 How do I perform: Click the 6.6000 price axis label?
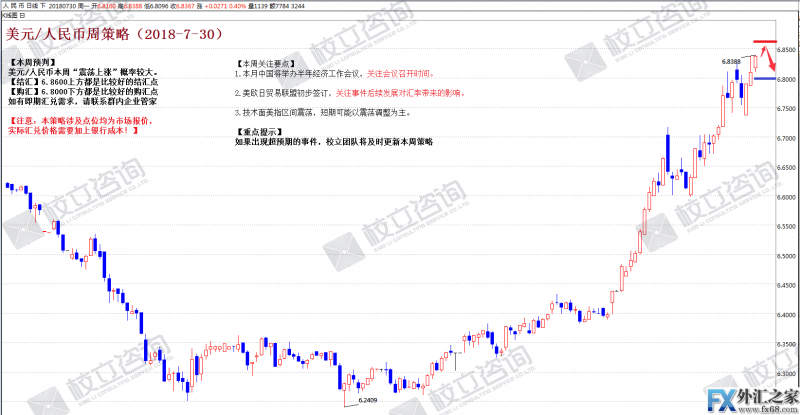(x=786, y=197)
